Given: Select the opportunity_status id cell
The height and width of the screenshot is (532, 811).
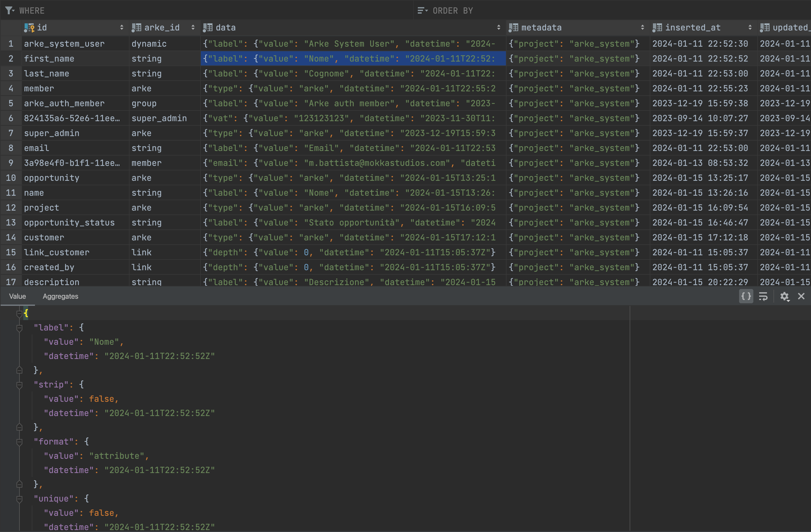Looking at the screenshot, I should (x=69, y=223).
